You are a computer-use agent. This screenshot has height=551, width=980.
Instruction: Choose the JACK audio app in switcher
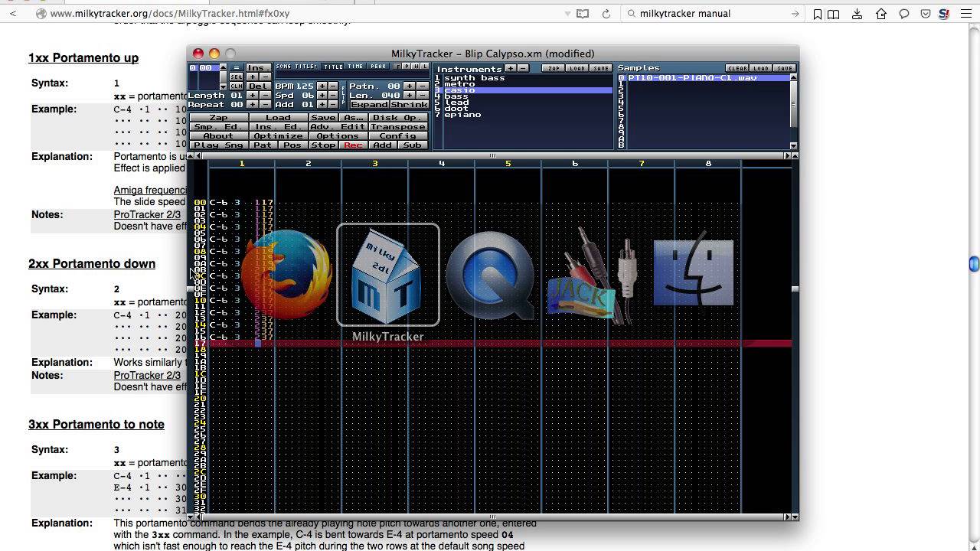click(592, 275)
